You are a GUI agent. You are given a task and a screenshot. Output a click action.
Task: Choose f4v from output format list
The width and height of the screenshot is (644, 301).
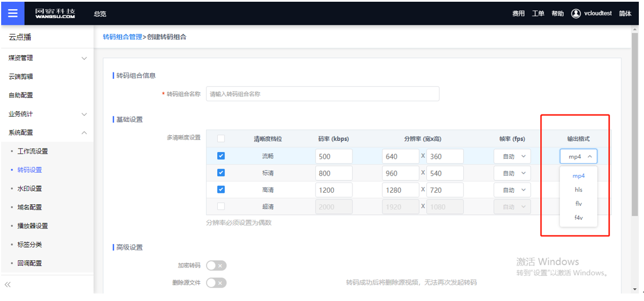tap(578, 218)
